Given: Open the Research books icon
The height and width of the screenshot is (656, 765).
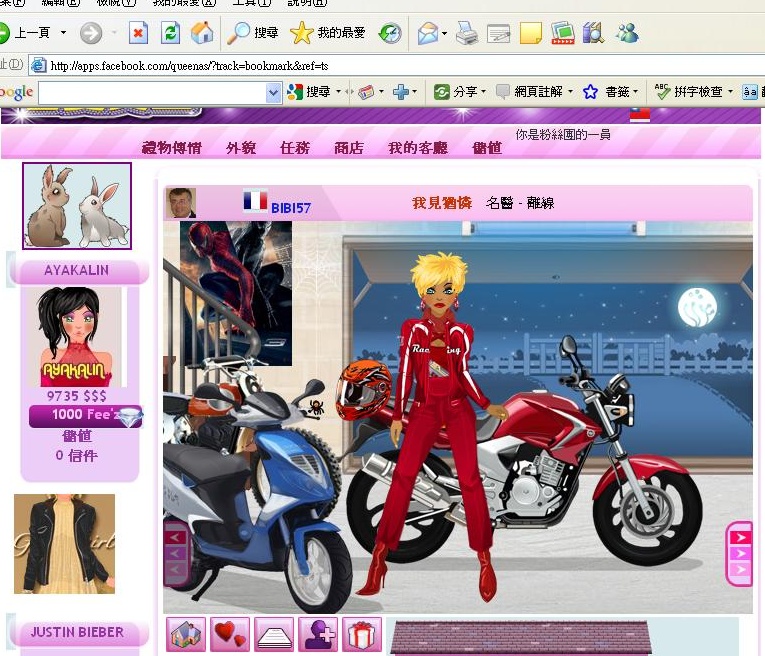Looking at the screenshot, I should point(593,33).
